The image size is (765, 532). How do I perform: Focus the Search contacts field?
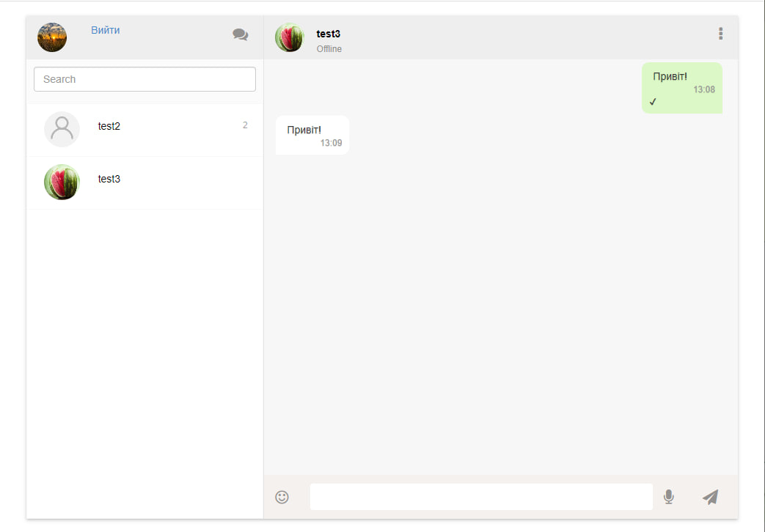[x=145, y=79]
